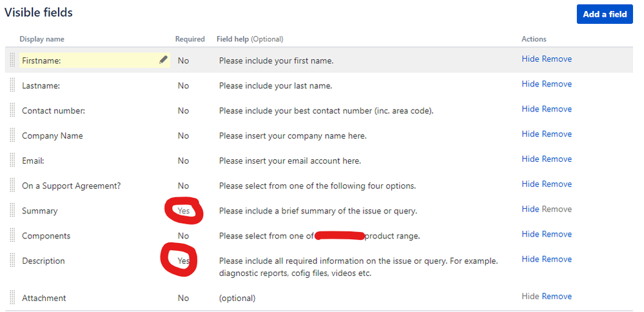Grab the drag handle beside Firstname row

tap(12, 61)
